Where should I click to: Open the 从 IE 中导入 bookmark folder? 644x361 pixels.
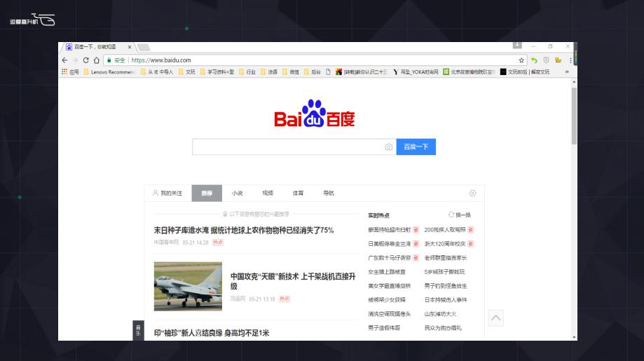coord(157,72)
